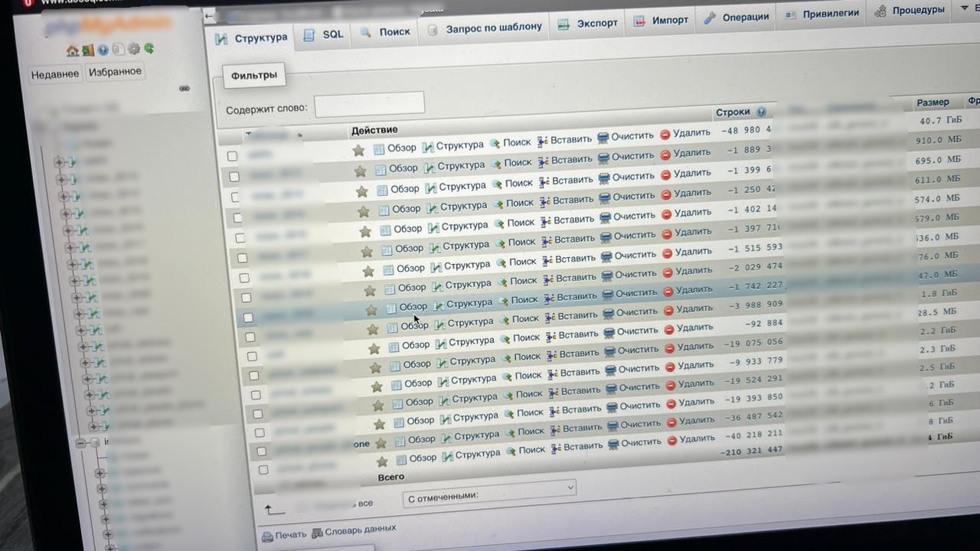Viewport: 980px width, 551px height.
Task: Click the Словарь данных link
Action: (360, 529)
